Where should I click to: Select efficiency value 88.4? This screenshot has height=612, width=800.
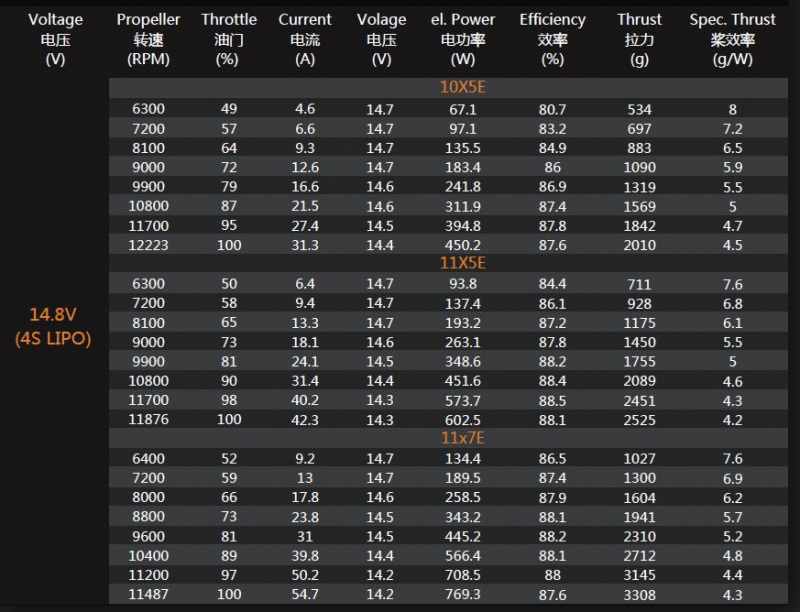[x=553, y=381]
